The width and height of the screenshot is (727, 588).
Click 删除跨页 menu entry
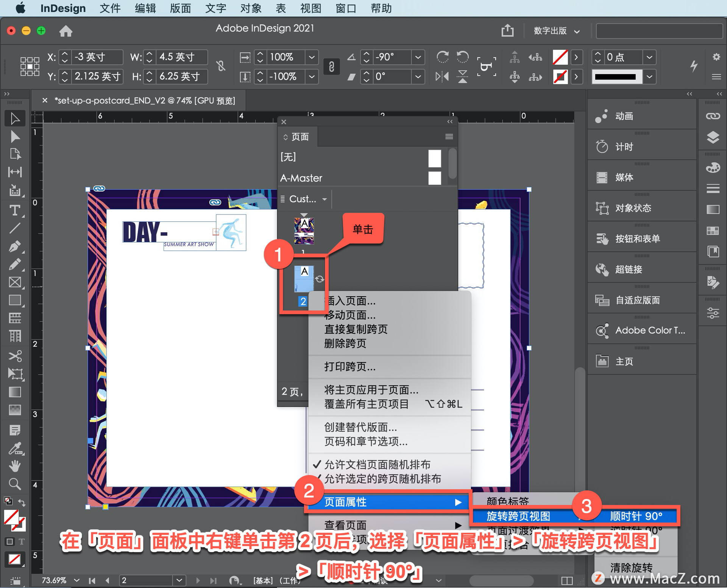click(345, 344)
